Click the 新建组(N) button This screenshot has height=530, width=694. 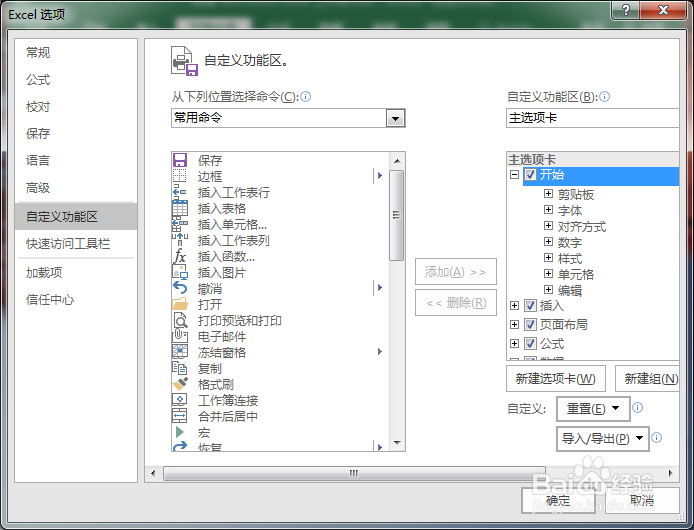(648, 379)
